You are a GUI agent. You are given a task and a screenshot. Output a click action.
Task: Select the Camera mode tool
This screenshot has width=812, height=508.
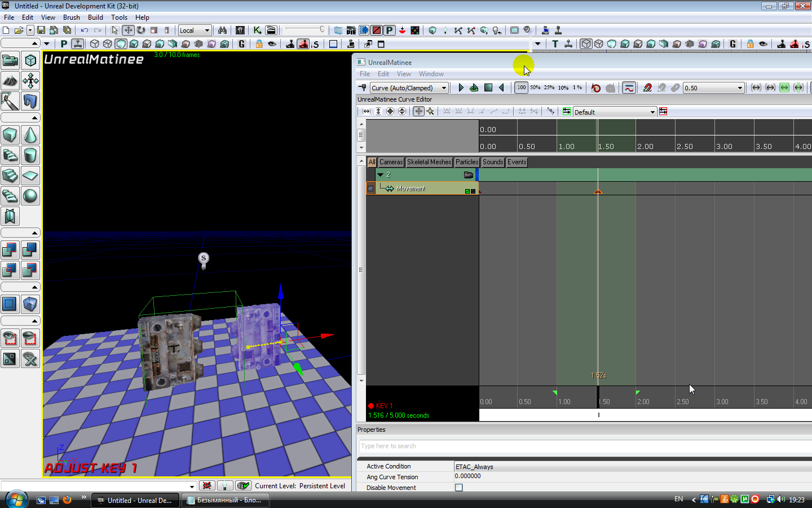(x=10, y=60)
